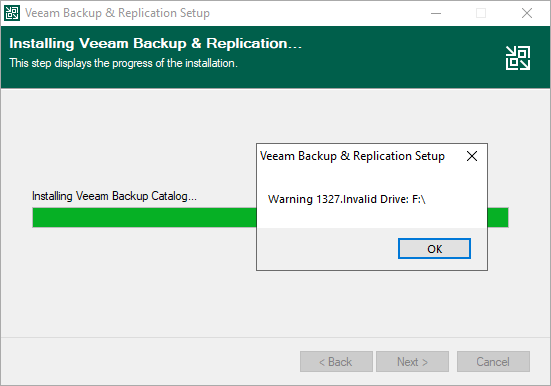Click the grayed-out Cancel button

[x=493, y=361]
